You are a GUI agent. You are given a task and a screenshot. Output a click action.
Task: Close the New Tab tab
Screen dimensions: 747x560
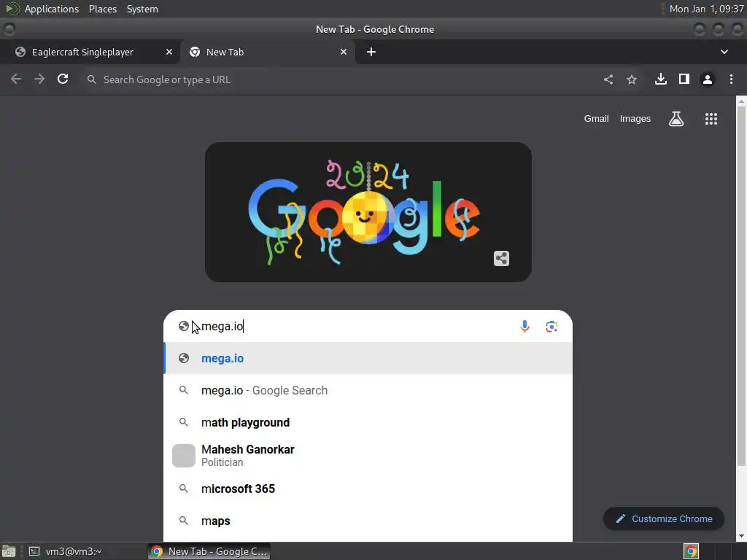(344, 52)
